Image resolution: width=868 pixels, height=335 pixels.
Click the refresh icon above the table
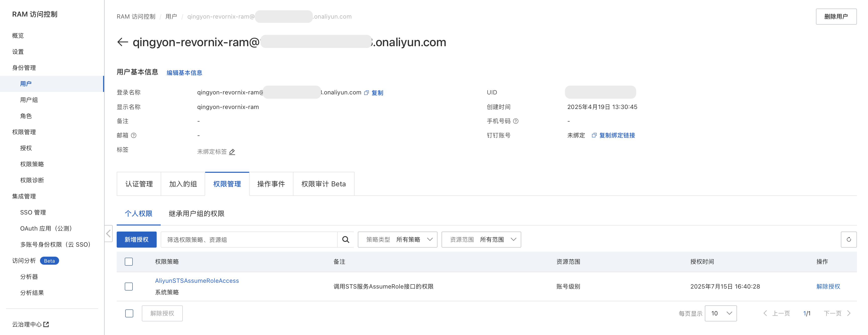(848, 239)
